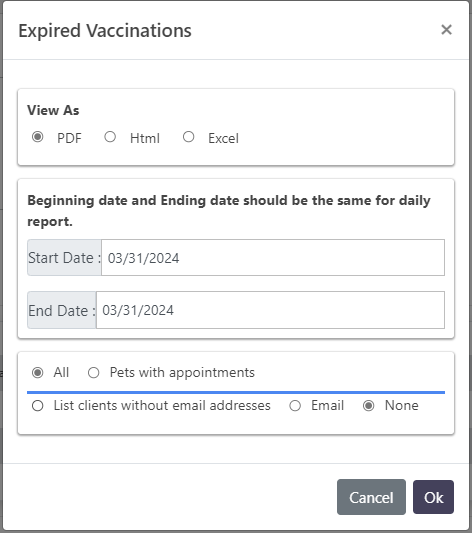Close the Expired Vaccinations dialog with X
Screen dimensions: 472x533
(x=446, y=30)
